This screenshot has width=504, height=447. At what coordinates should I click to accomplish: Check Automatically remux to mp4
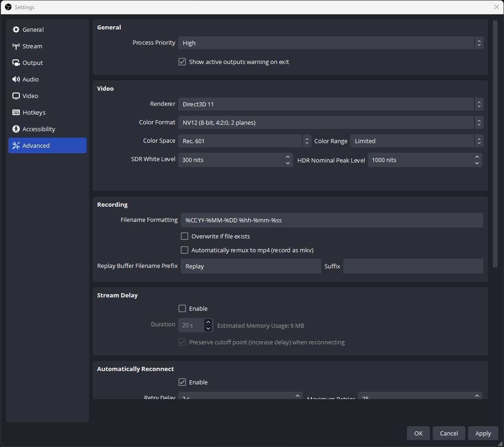pos(185,250)
